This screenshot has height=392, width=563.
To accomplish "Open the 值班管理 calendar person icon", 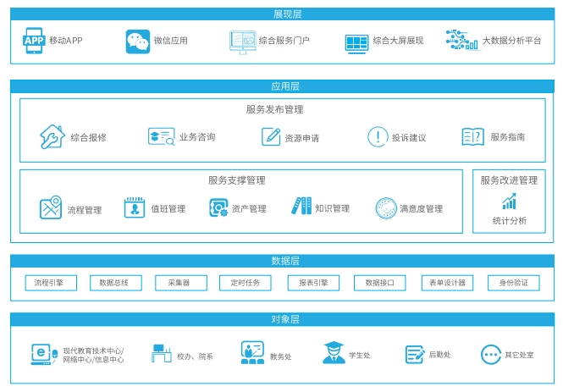I will point(135,207).
